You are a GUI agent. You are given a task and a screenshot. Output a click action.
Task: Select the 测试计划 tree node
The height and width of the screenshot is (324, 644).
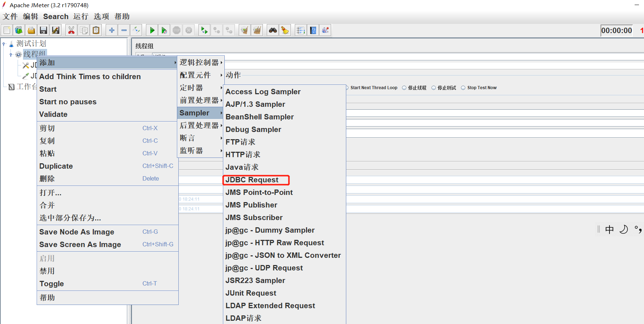[31, 44]
